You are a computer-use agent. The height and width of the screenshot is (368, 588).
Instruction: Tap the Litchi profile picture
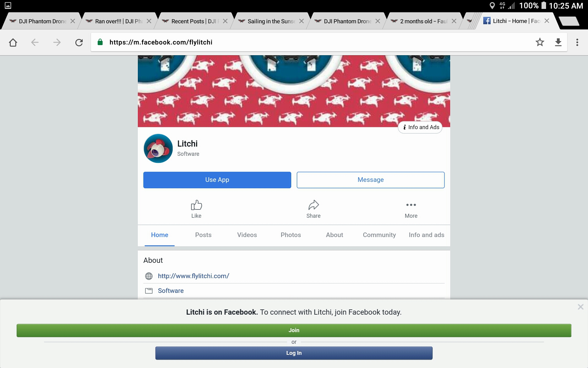pos(158,148)
